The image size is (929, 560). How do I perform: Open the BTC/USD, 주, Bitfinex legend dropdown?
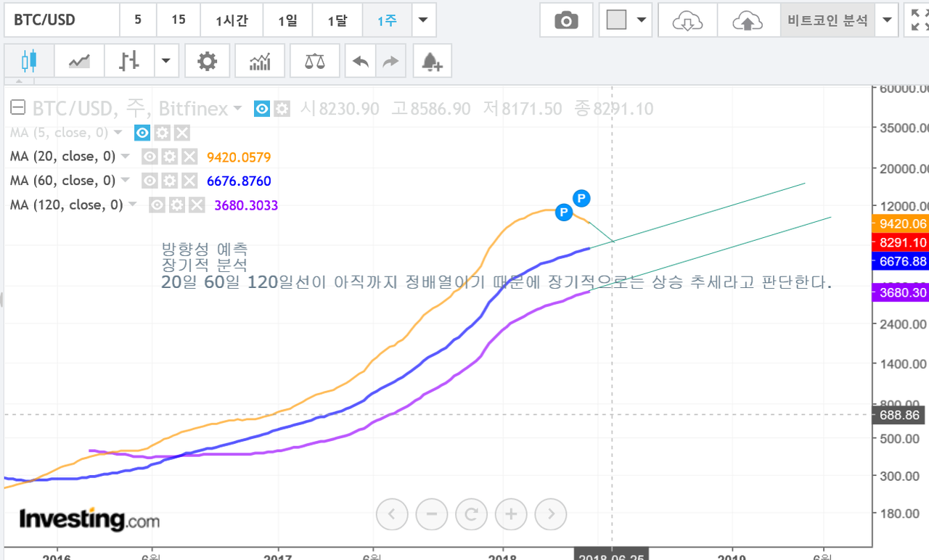pyautogui.click(x=237, y=110)
